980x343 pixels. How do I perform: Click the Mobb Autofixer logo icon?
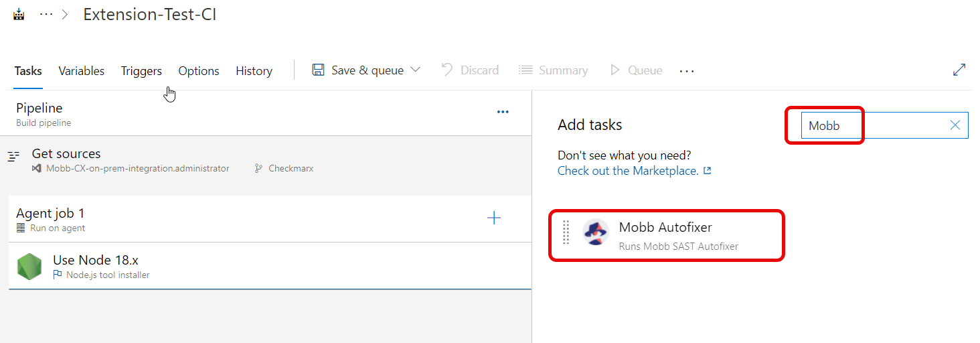tap(595, 232)
